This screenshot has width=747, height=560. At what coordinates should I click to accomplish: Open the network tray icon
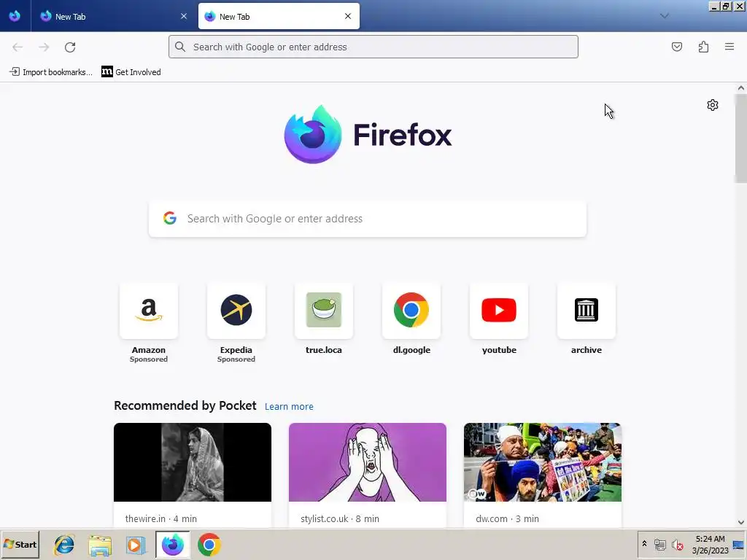659,544
